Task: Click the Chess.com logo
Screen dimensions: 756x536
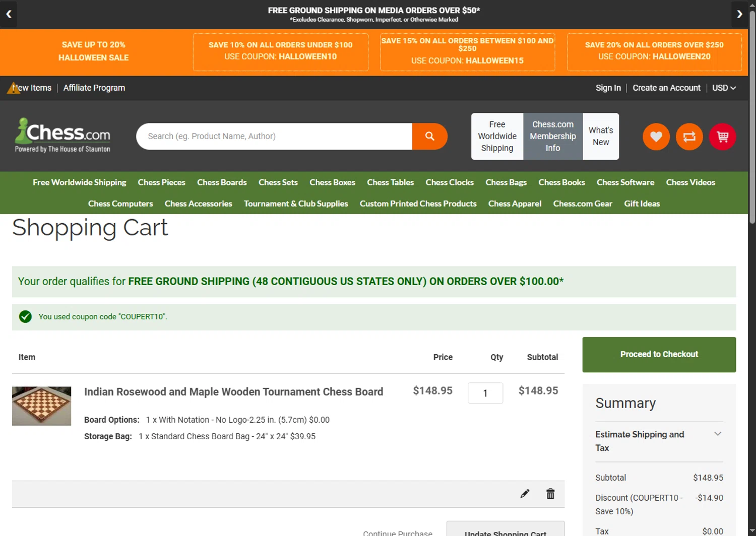Action: [62, 135]
